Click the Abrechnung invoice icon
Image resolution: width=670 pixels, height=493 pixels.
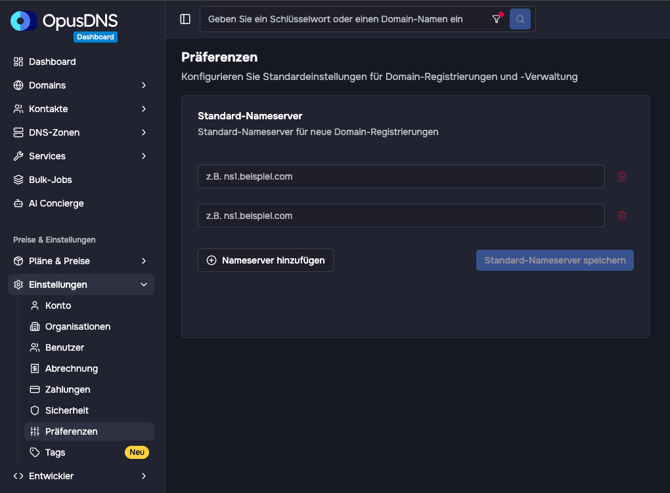pyautogui.click(x=35, y=369)
